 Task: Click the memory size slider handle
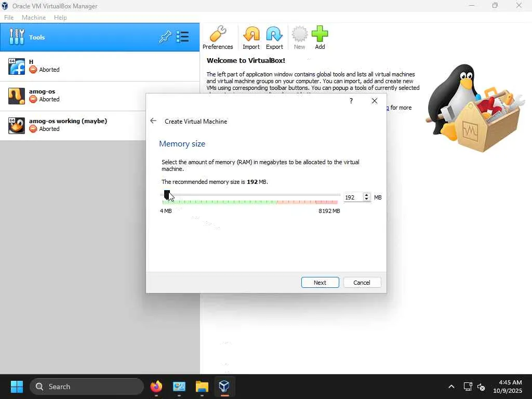pyautogui.click(x=167, y=195)
